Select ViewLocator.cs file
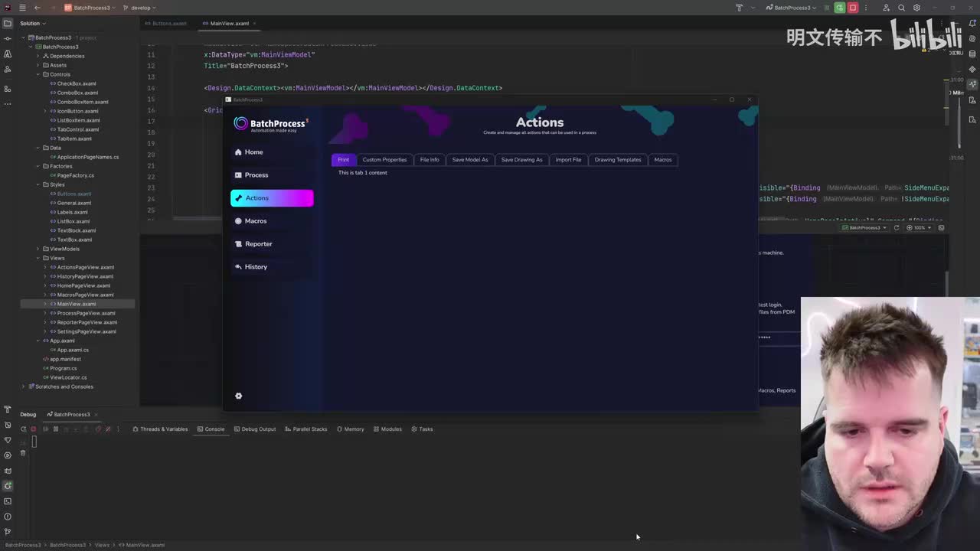The height and width of the screenshot is (551, 980). (x=68, y=377)
